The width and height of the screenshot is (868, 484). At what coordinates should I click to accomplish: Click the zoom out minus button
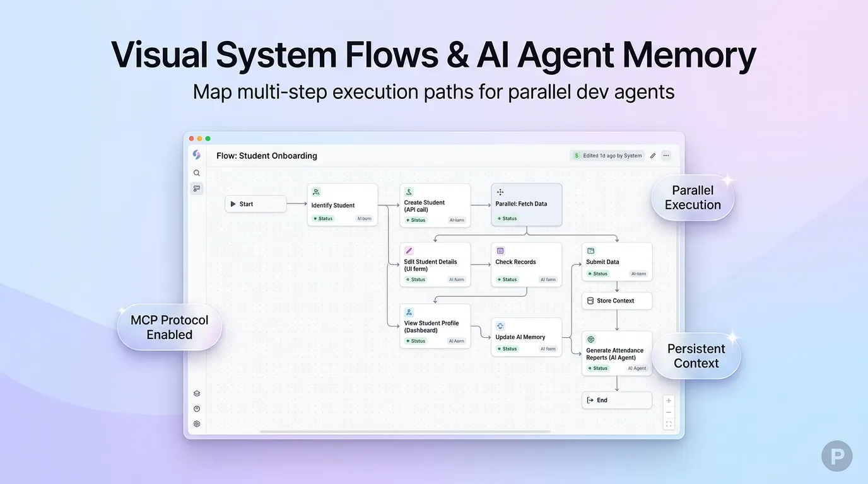click(x=669, y=413)
